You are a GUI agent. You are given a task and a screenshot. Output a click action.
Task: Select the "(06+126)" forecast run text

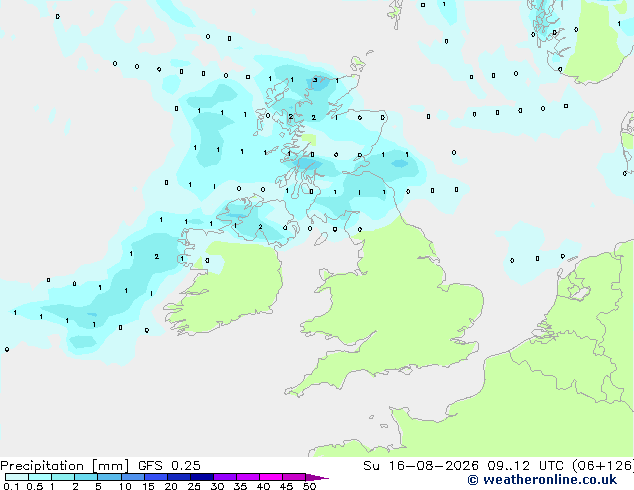(x=603, y=466)
